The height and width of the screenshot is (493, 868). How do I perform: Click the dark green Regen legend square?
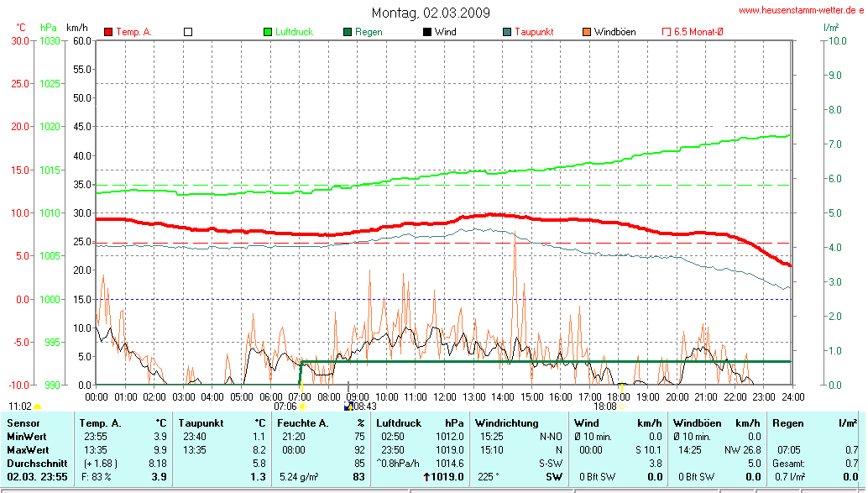click(348, 32)
